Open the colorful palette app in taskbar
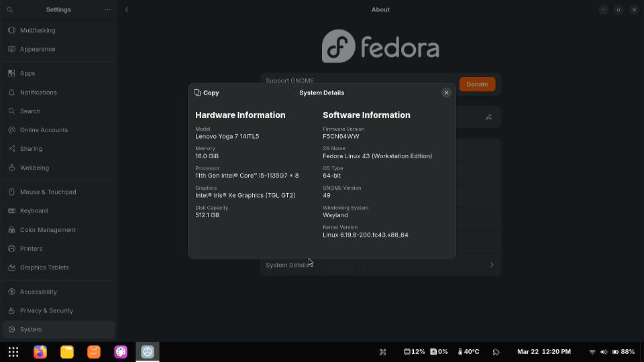Image resolution: width=644 pixels, height=362 pixels. [121, 352]
